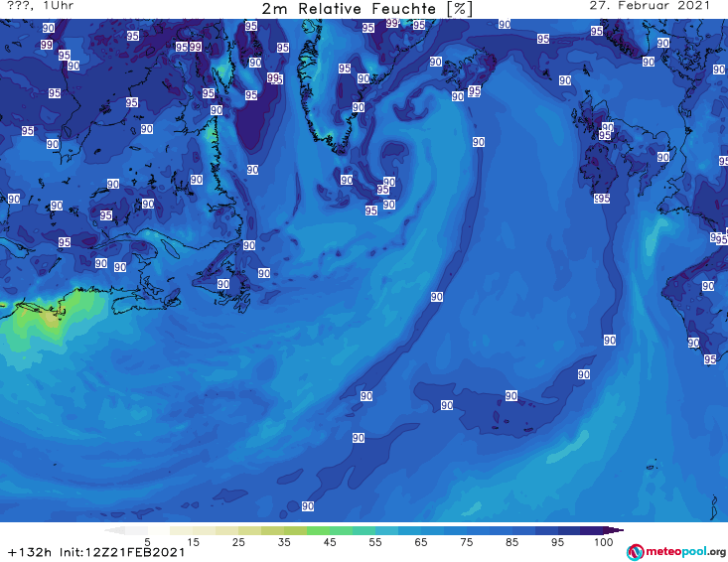Click the circular meteopool logo icon
This screenshot has width=728, height=562.
pos(635,552)
